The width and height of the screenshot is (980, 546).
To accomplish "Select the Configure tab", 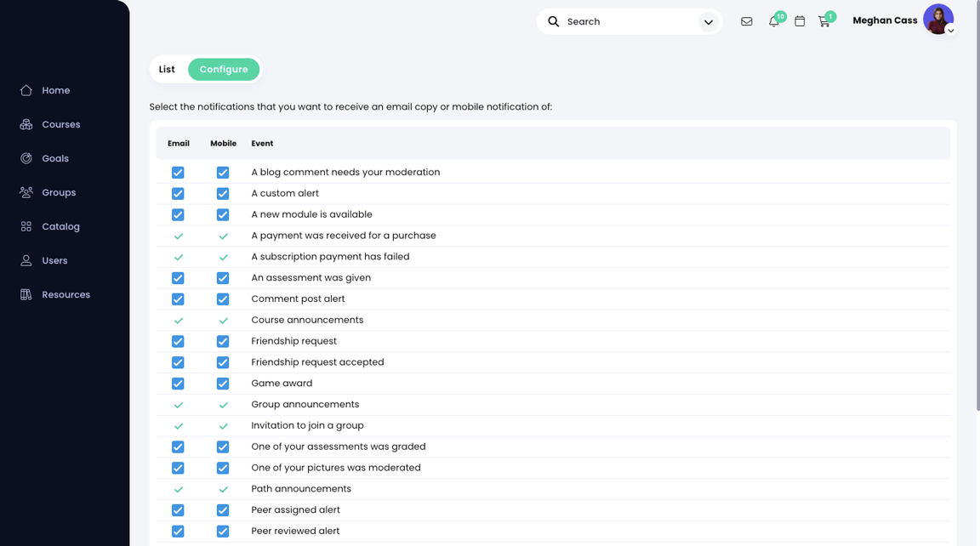I will coord(224,69).
